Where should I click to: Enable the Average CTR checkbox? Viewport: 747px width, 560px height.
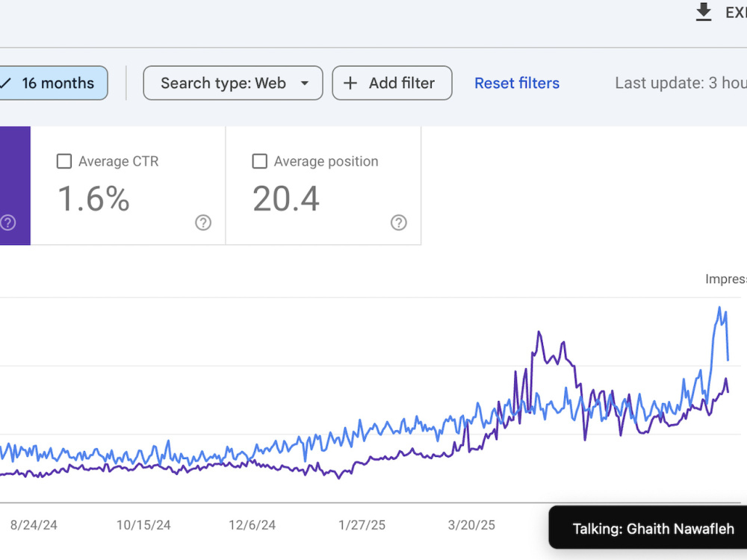click(64, 161)
